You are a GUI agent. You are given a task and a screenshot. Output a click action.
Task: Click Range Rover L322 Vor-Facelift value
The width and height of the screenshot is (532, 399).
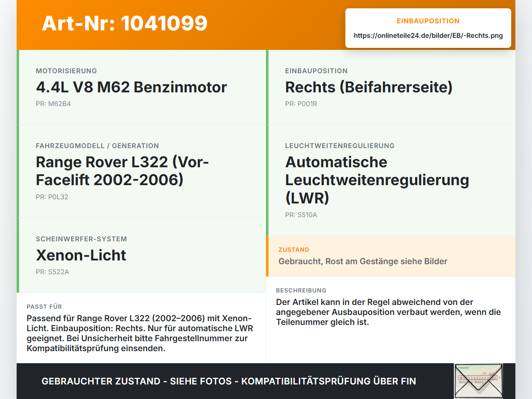pos(122,171)
